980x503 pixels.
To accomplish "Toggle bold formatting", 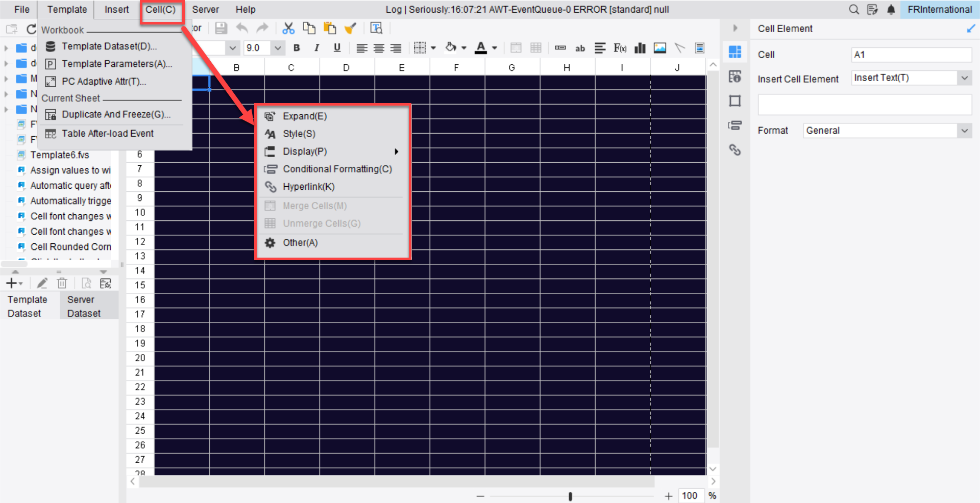I will (x=297, y=48).
